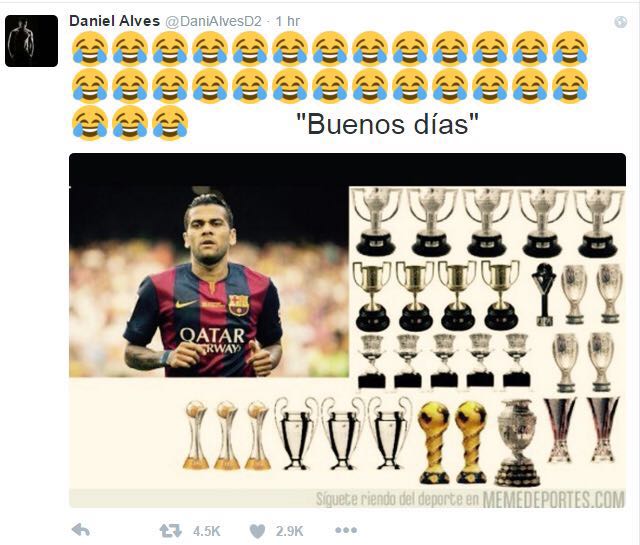The image size is (640, 545).
Task: Retweet using the retweet arrows icon
Action: [171, 531]
